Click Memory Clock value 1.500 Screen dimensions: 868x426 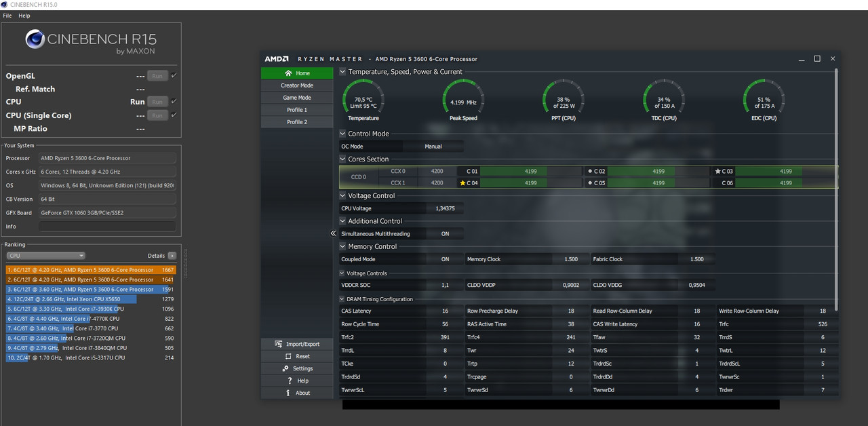click(x=571, y=259)
